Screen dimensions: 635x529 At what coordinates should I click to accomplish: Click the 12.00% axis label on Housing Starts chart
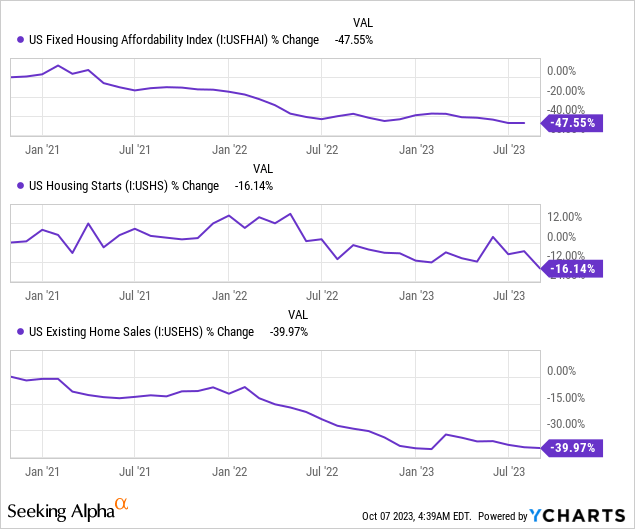click(x=564, y=216)
